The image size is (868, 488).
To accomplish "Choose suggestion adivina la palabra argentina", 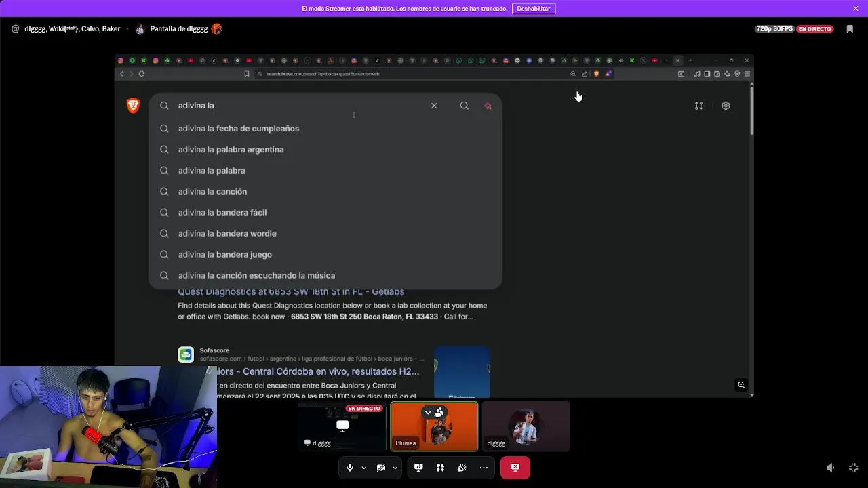I will point(325,150).
